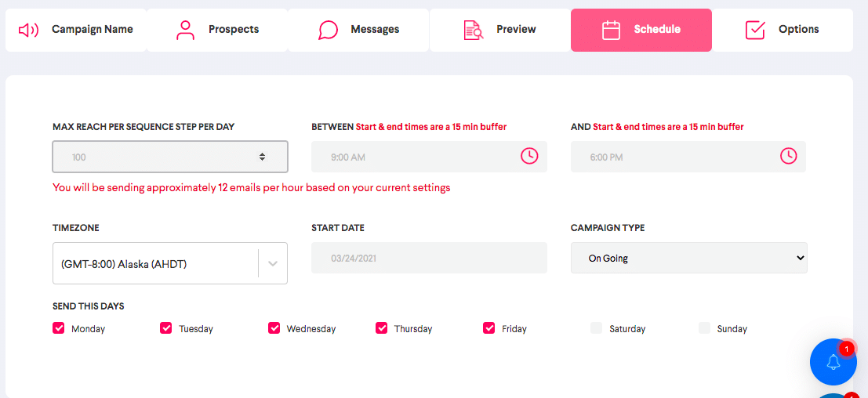Enable the Saturday checkbox

point(596,328)
